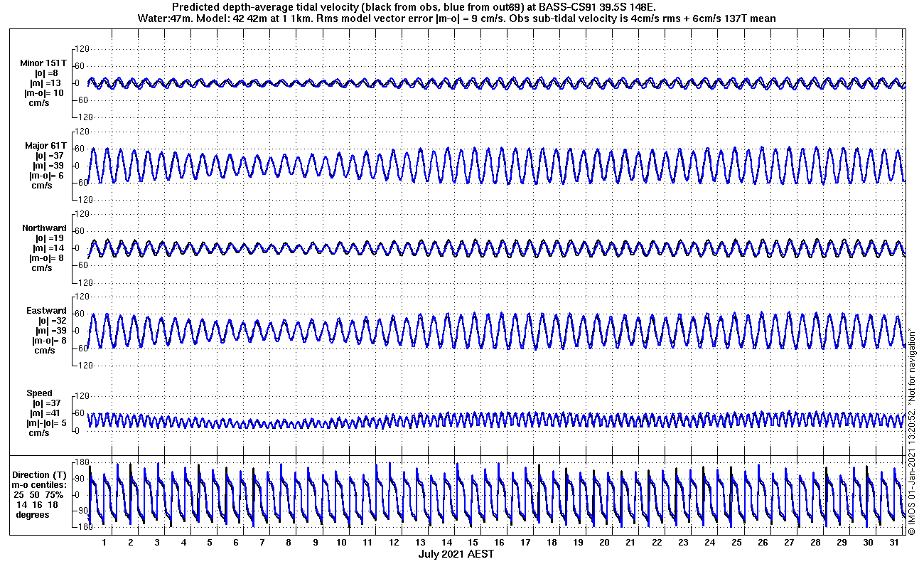This screenshot has height=569, width=924.
Task: Click the IMOS copyright text on right edge
Action: tap(912, 431)
